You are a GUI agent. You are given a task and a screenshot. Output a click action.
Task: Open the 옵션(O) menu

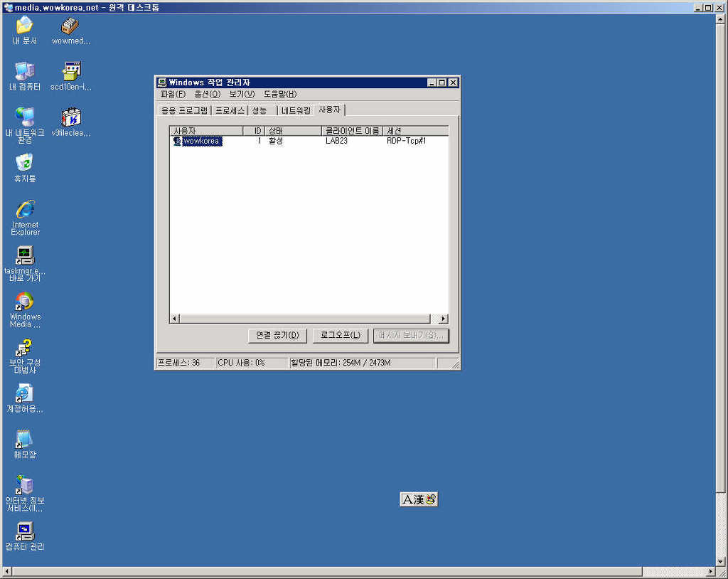pyautogui.click(x=207, y=94)
